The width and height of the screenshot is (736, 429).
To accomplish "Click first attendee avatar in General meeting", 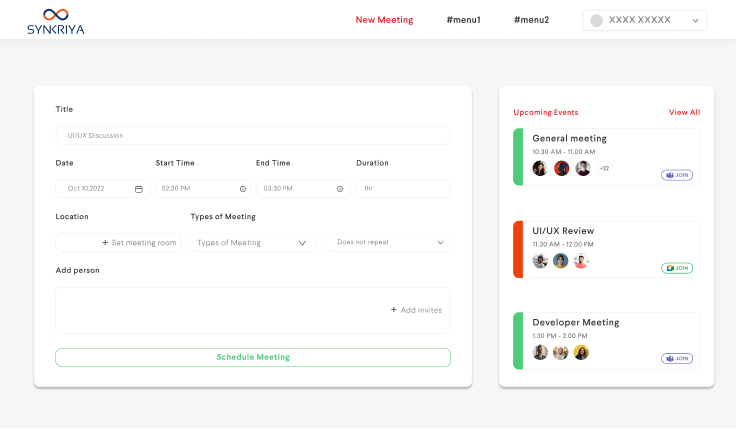I will pyautogui.click(x=540, y=168).
